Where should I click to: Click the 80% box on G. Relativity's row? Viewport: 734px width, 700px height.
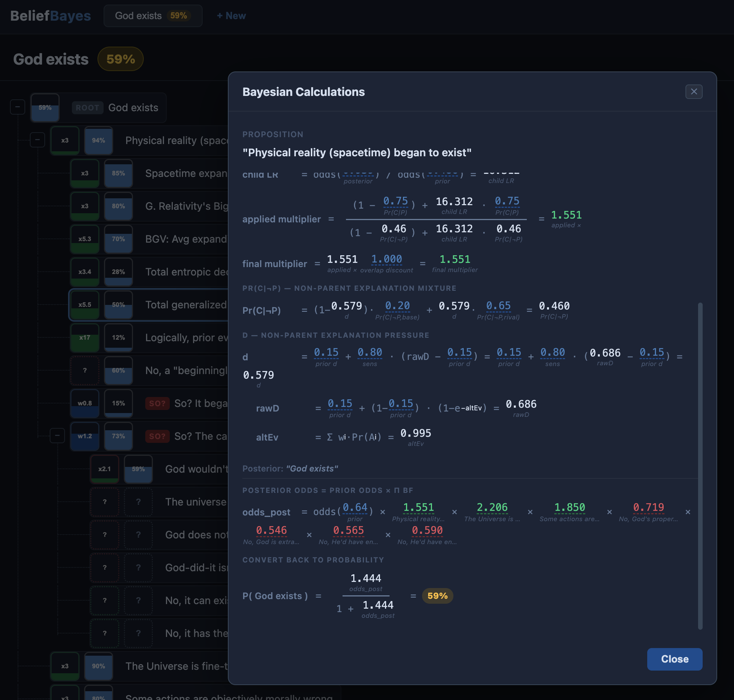[119, 206]
